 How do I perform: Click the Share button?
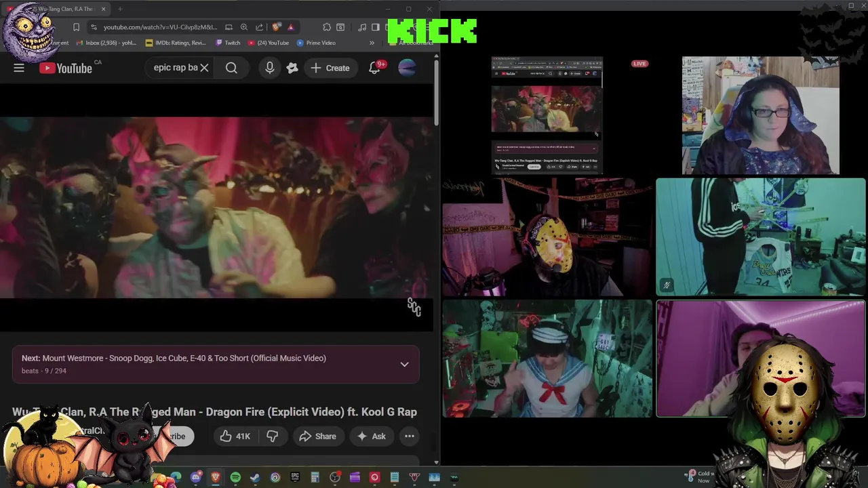317,436
